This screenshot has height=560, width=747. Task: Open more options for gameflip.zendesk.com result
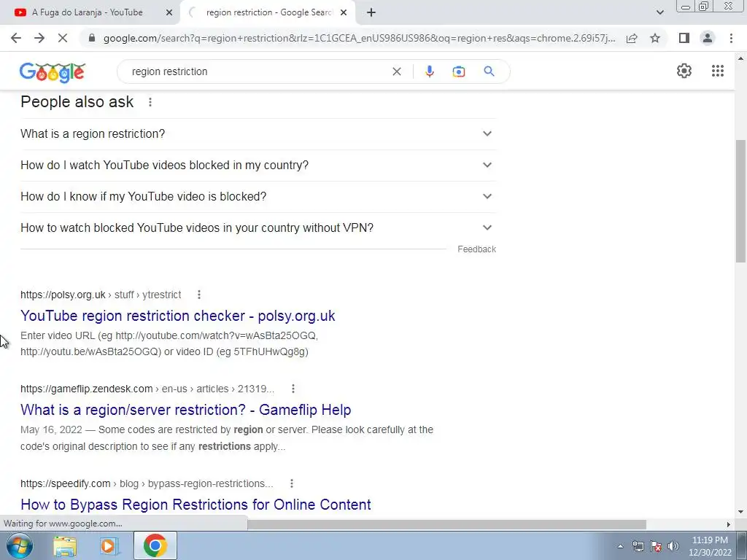[x=293, y=389]
